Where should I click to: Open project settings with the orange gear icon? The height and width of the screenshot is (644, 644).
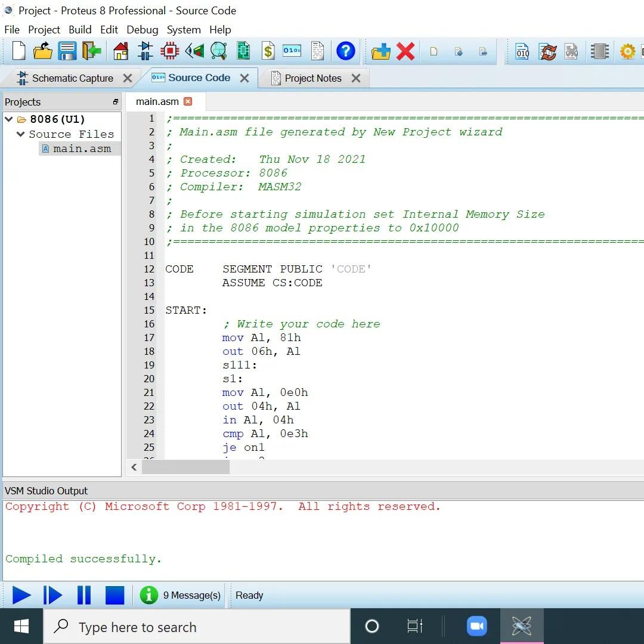pyautogui.click(x=627, y=52)
